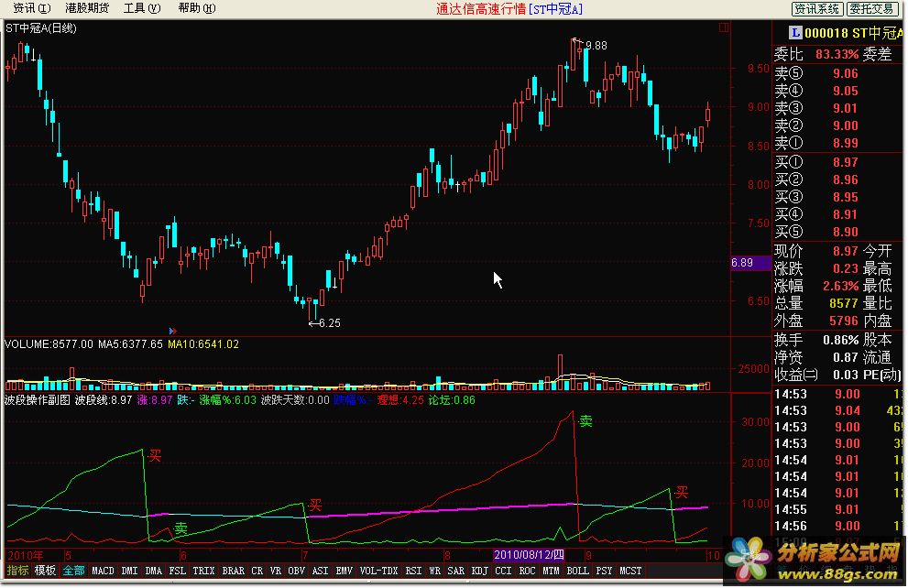Click the 买③ price 8.95

846,197
